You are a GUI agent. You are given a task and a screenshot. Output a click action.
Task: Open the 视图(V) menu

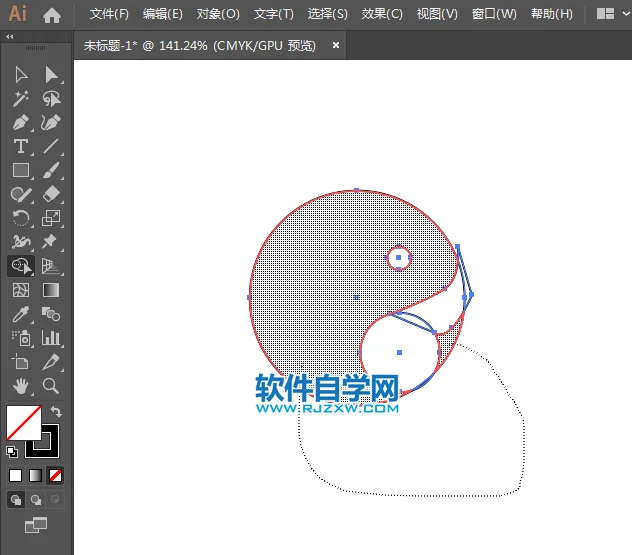point(437,14)
